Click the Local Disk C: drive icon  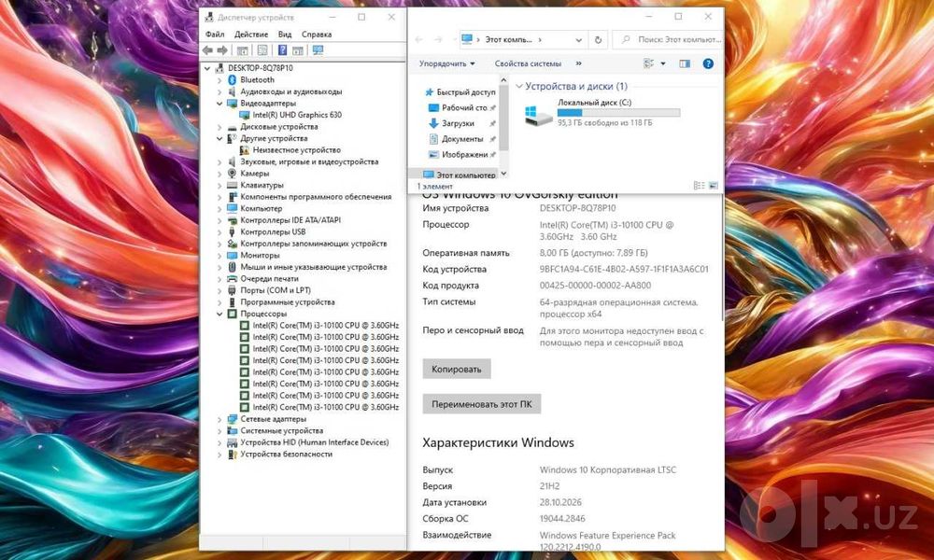point(539,114)
